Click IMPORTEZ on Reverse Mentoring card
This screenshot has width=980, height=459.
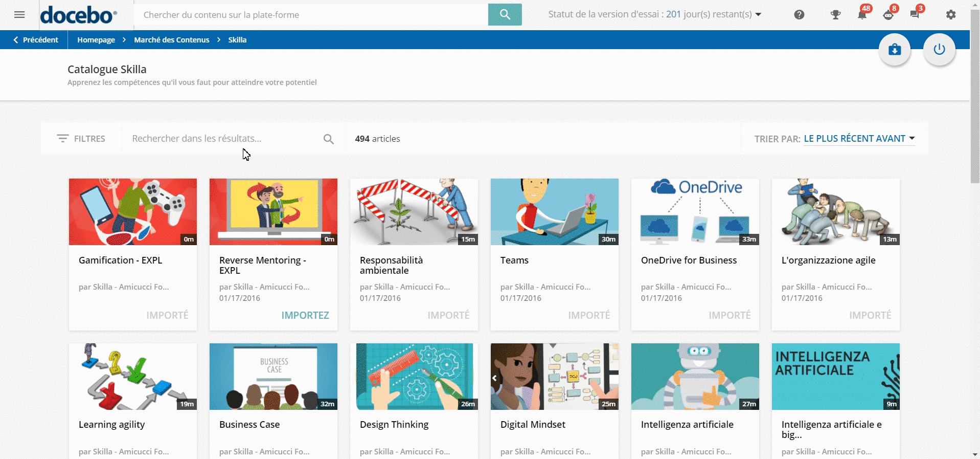(305, 315)
